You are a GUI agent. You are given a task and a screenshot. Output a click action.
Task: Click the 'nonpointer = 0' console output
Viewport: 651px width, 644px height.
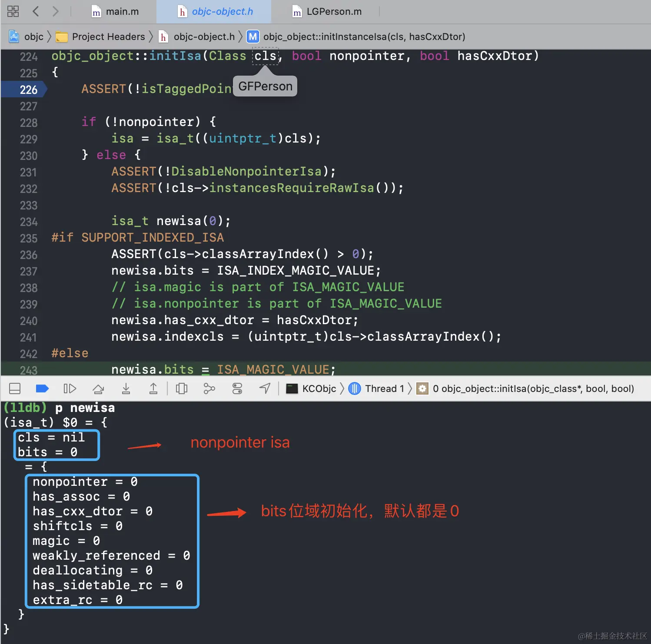click(x=85, y=481)
